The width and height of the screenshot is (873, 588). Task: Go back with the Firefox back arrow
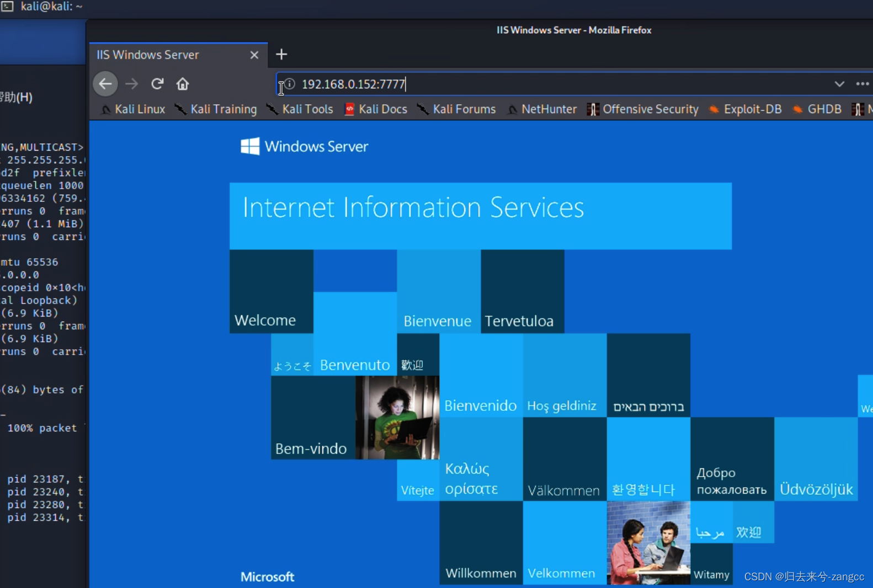tap(105, 84)
